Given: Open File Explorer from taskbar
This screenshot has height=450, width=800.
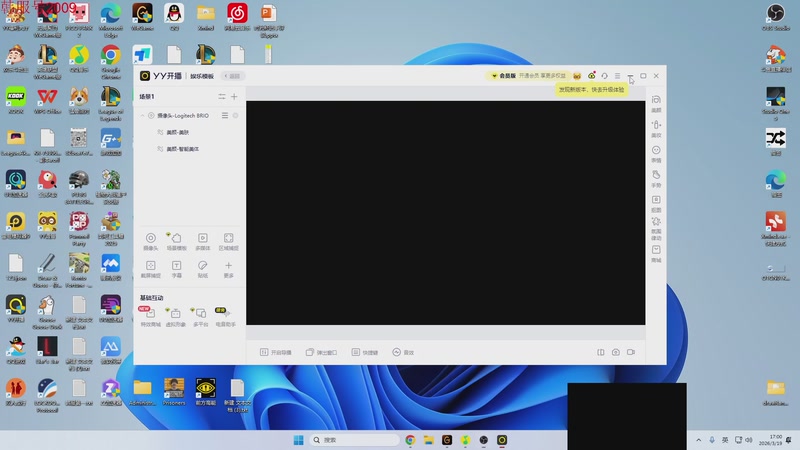Looking at the screenshot, I should click(x=429, y=440).
